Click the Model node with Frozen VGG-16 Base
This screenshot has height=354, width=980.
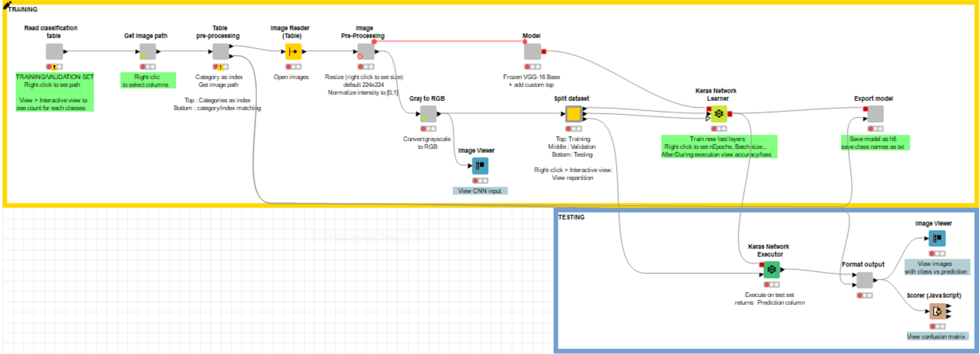532,51
